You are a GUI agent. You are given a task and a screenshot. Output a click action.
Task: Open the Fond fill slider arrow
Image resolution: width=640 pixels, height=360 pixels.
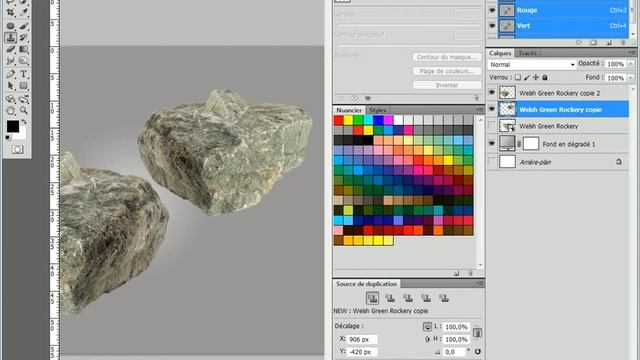(631, 78)
